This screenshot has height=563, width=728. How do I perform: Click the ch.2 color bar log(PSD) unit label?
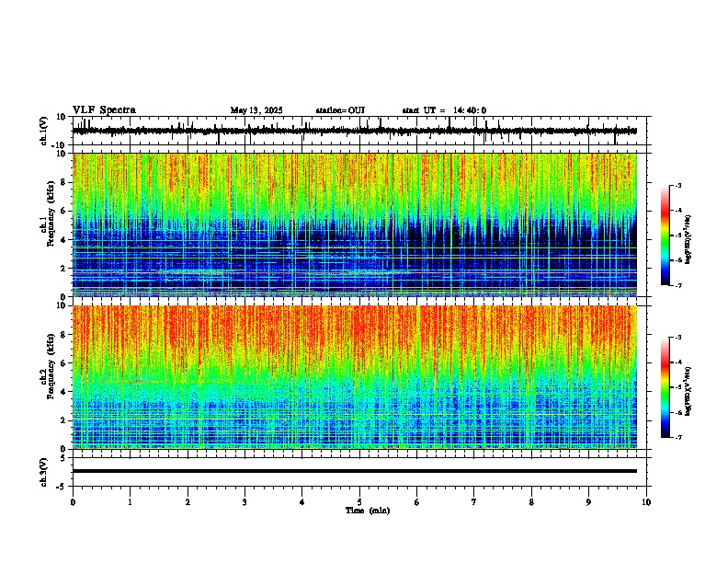click(x=688, y=392)
